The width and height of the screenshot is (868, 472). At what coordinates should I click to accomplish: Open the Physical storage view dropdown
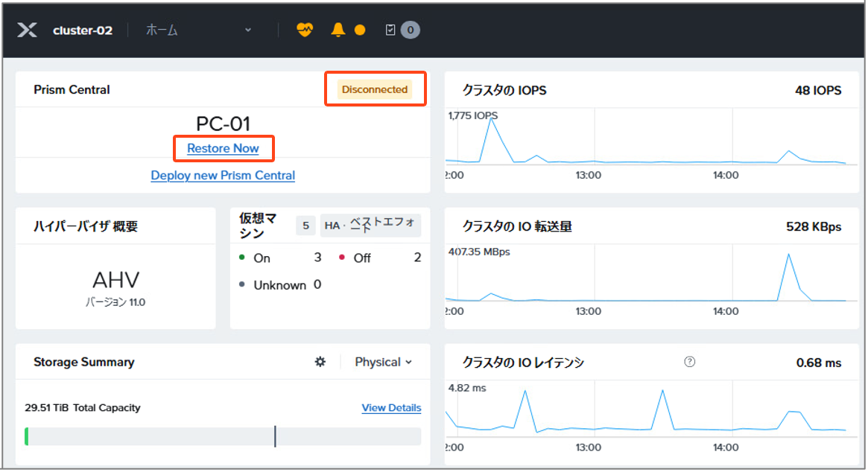click(x=383, y=362)
